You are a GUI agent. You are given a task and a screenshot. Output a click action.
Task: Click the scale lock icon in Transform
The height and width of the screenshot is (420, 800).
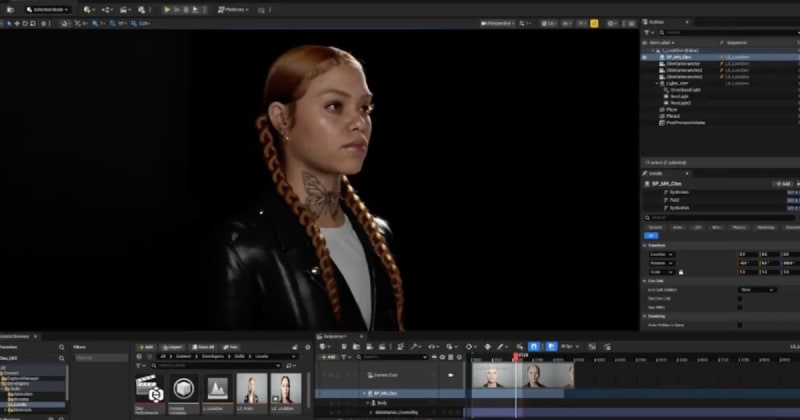[681, 271]
